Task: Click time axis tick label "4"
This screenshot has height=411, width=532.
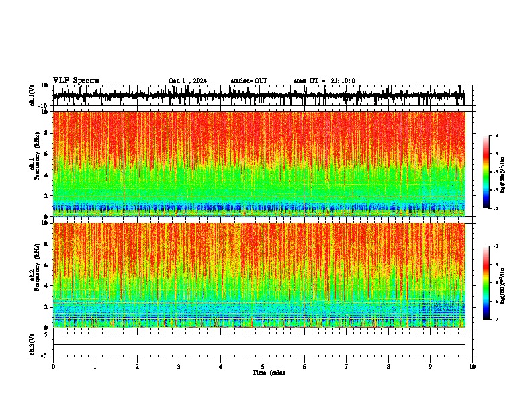Action: [221, 367]
